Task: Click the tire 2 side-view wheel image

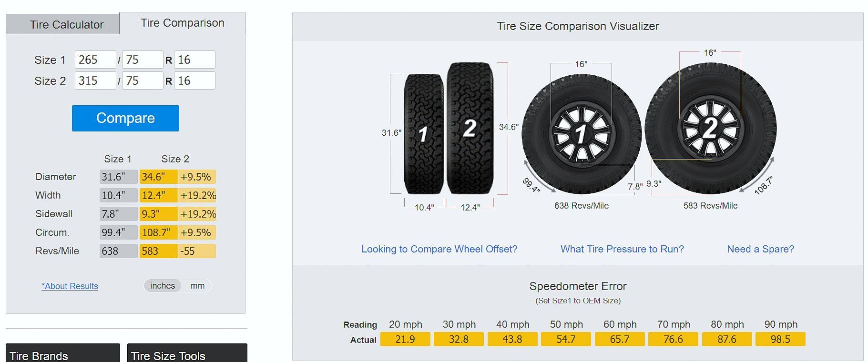Action: coord(710,129)
